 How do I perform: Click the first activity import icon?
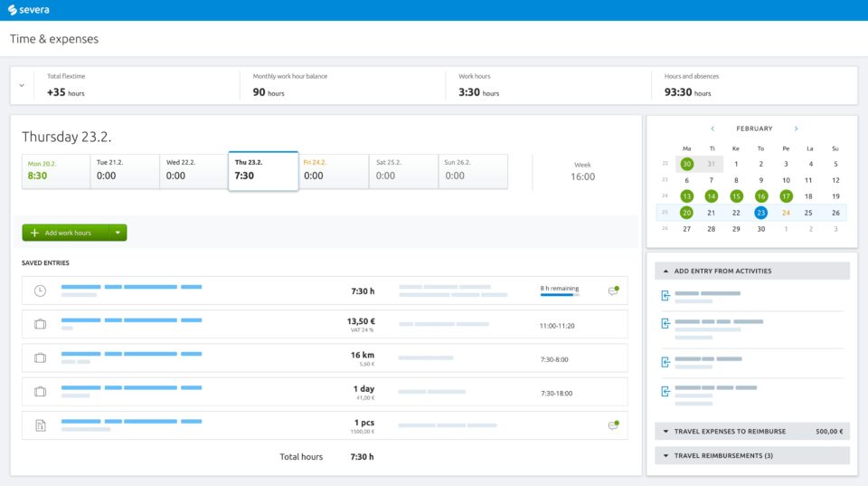(665, 296)
